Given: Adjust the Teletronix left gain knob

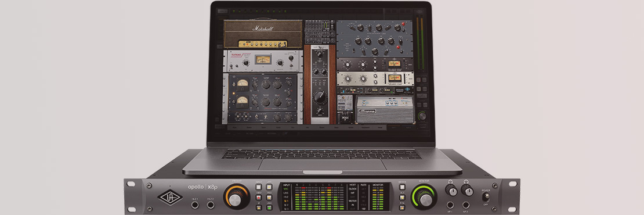Looking at the screenshot, I should 246,63.
